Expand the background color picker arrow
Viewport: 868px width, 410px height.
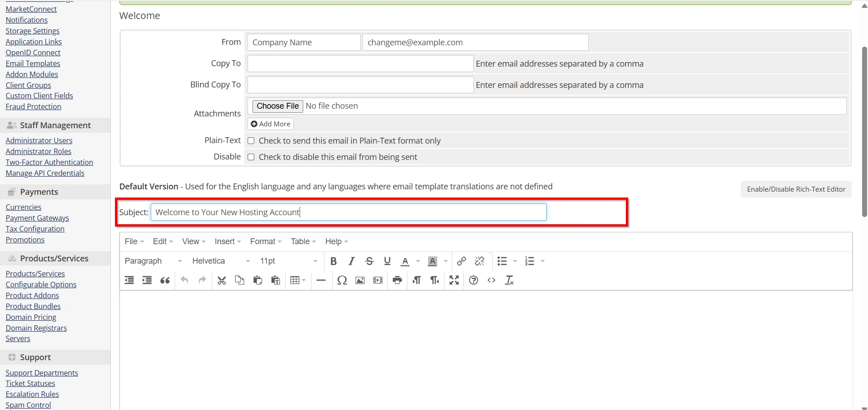pyautogui.click(x=446, y=261)
